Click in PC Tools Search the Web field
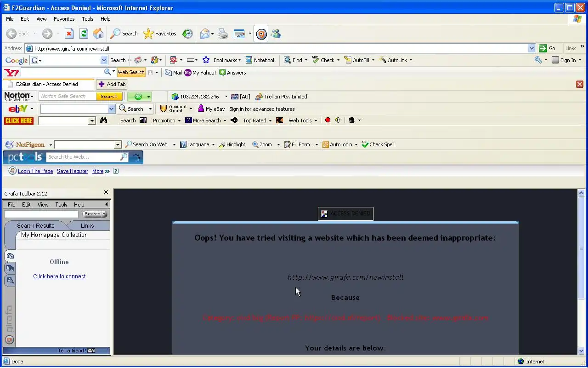 coord(83,157)
